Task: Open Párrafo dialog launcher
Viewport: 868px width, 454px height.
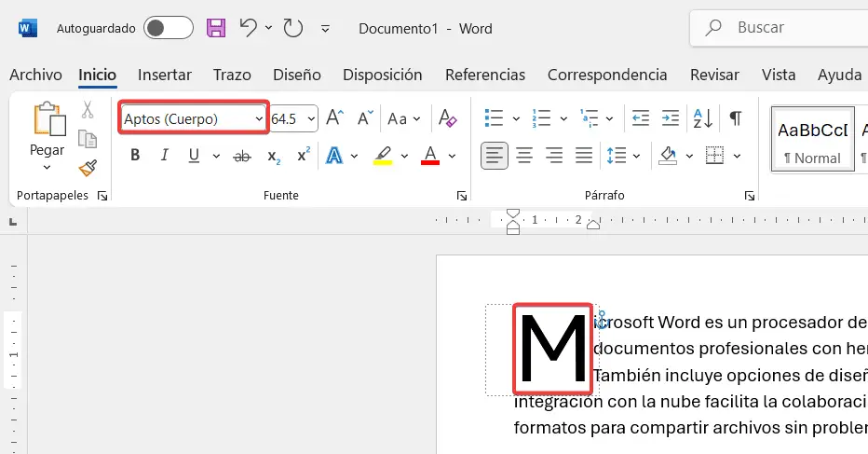Action: [750, 196]
